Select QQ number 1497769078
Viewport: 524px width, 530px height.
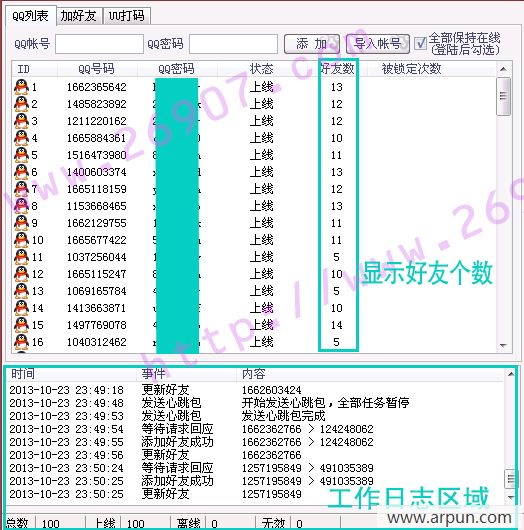(97, 325)
